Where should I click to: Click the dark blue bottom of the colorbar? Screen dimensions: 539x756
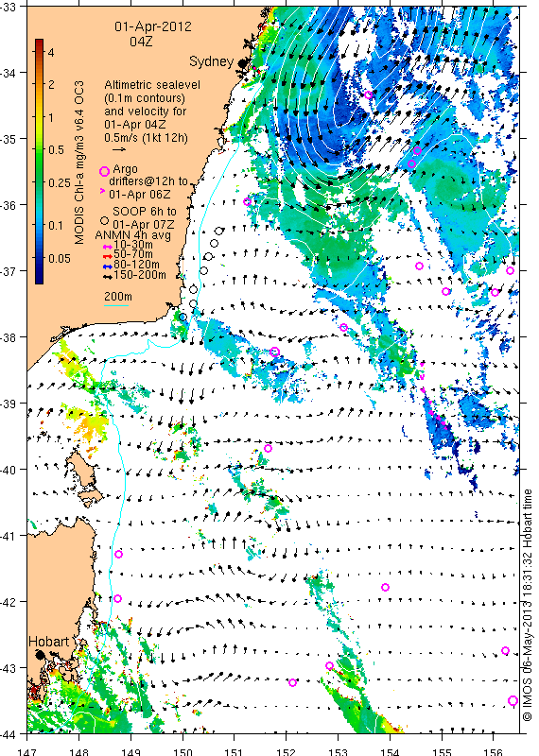(39, 279)
